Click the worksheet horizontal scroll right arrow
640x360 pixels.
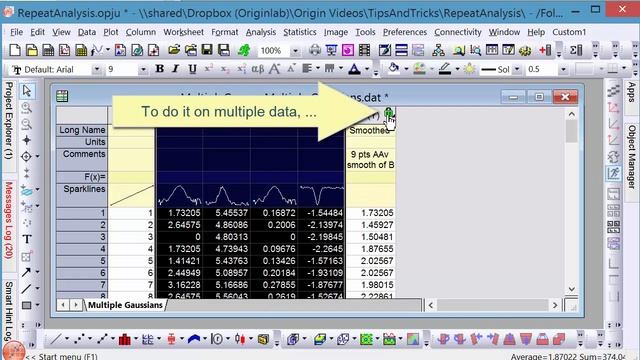[555, 305]
